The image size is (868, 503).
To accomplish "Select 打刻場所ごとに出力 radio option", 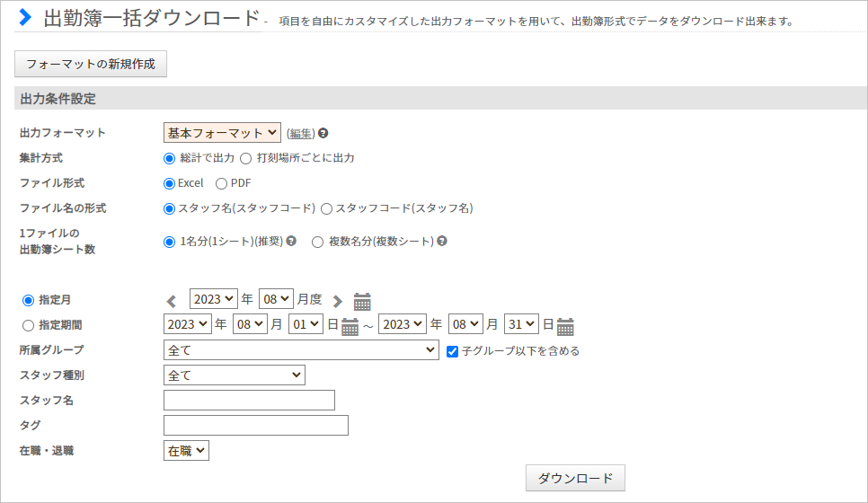I will [246, 159].
